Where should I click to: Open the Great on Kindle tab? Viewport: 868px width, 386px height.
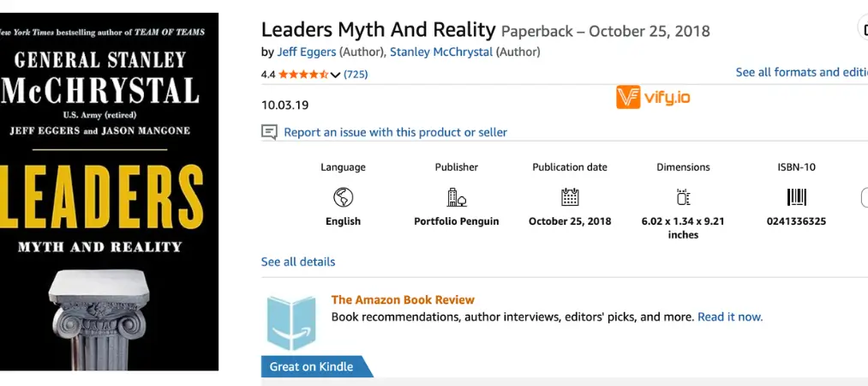point(312,366)
